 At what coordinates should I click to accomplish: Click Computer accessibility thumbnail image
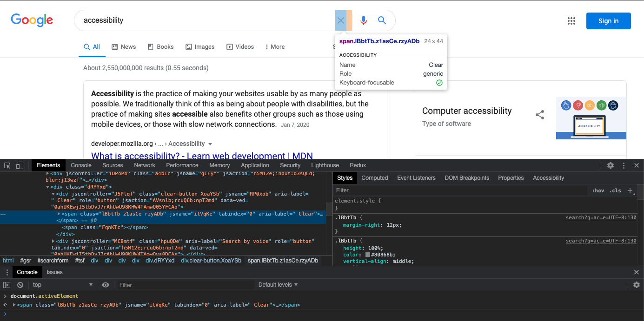pos(591,118)
